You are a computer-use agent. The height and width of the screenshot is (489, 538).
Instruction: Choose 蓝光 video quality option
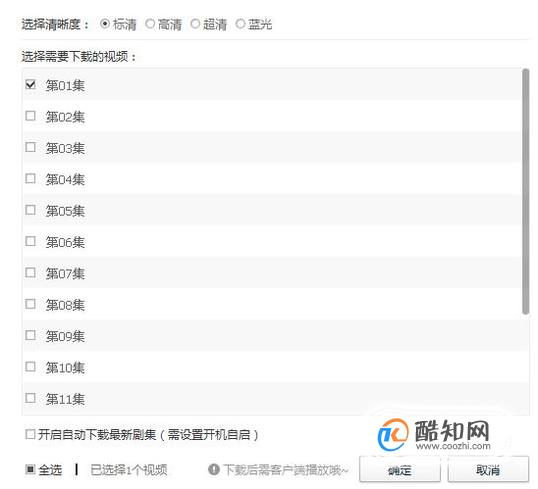pos(241,24)
